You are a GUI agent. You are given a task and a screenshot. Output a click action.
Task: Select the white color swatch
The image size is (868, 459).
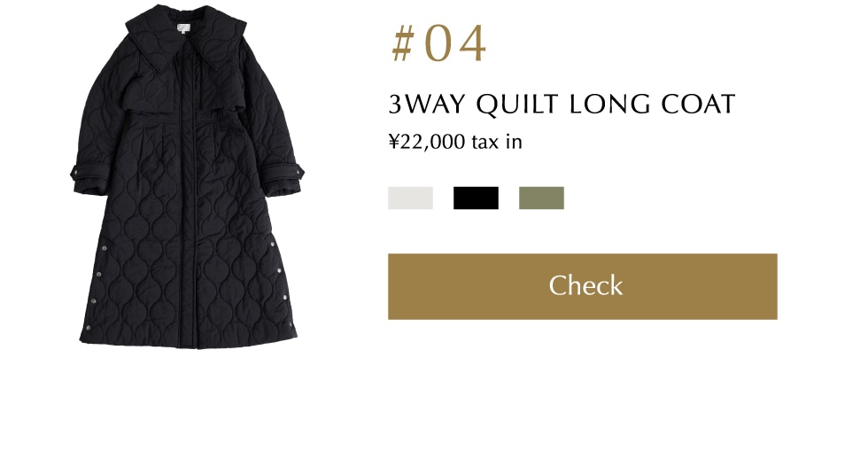click(x=410, y=198)
